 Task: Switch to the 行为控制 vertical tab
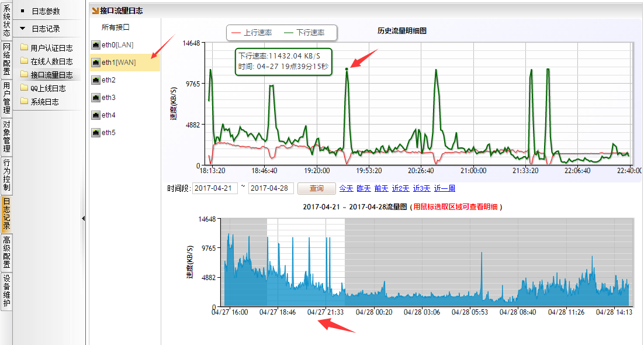click(x=6, y=175)
